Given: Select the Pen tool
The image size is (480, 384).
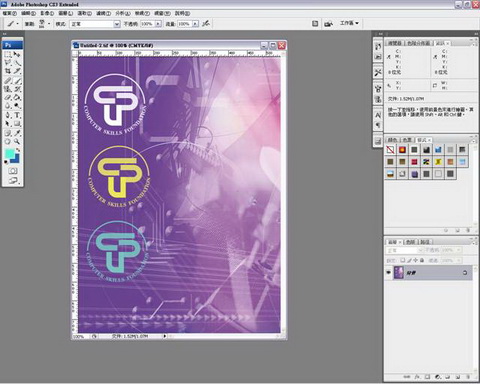Looking at the screenshot, I should [8, 115].
